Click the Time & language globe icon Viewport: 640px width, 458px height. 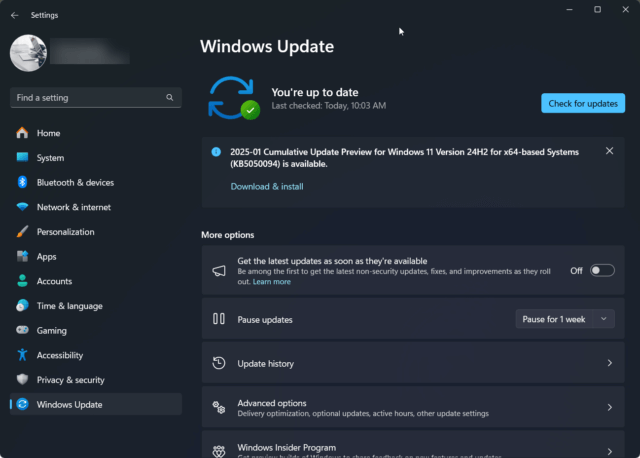(22, 305)
